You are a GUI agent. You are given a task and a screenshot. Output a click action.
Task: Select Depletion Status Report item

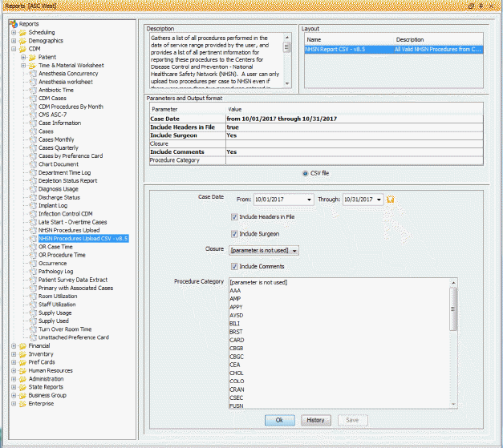[67, 181]
